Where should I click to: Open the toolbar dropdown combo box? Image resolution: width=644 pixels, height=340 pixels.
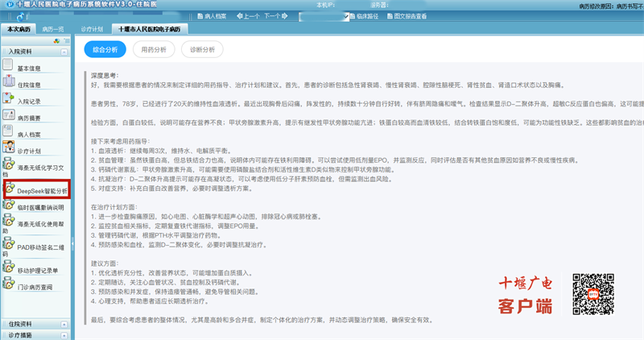[324, 16]
